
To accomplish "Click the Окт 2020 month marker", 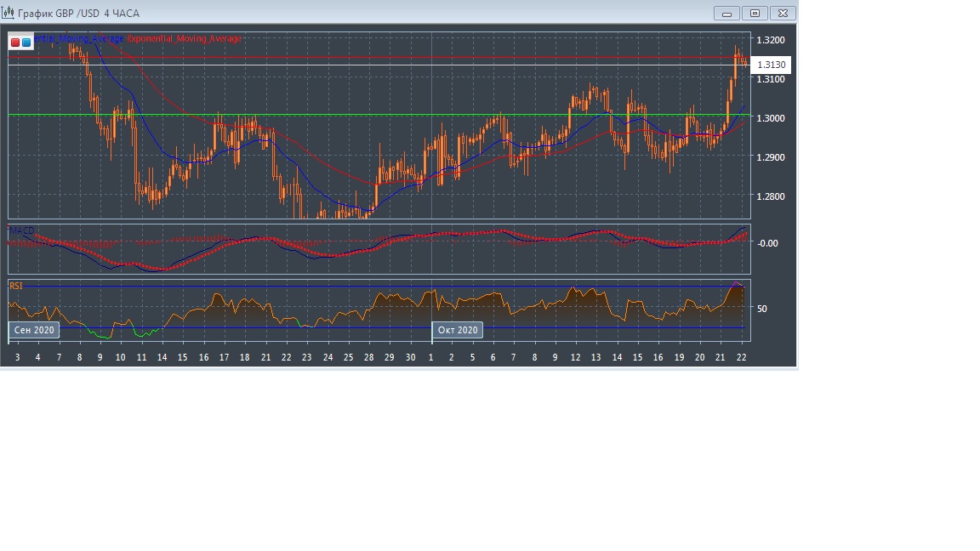I will click(x=458, y=330).
